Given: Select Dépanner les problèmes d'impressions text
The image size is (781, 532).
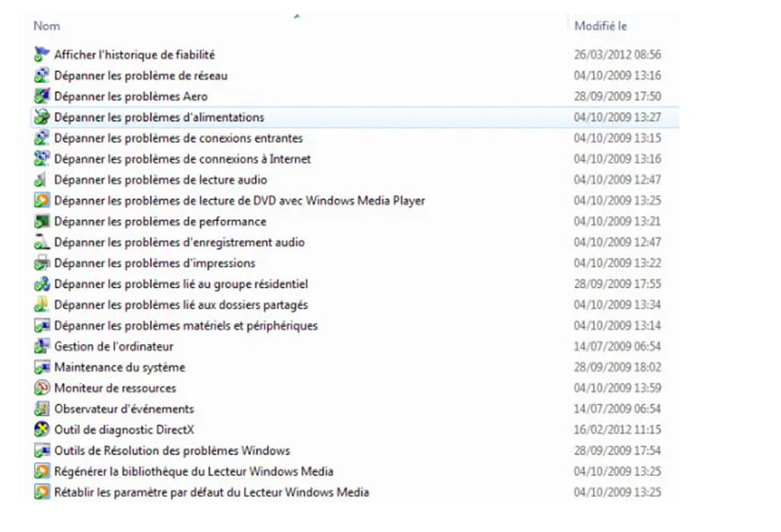Looking at the screenshot, I should coord(155,263).
